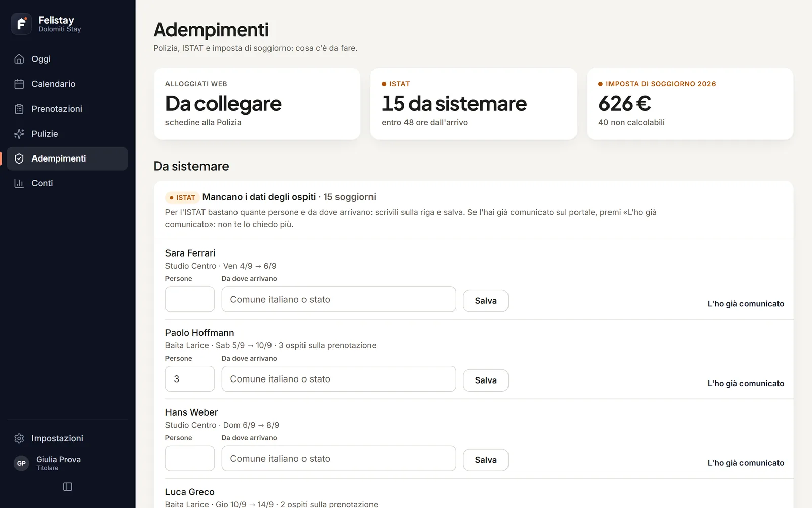This screenshot has height=508, width=812.
Task: Focus Persone field for Paolo Hoffmann
Action: tap(190, 379)
